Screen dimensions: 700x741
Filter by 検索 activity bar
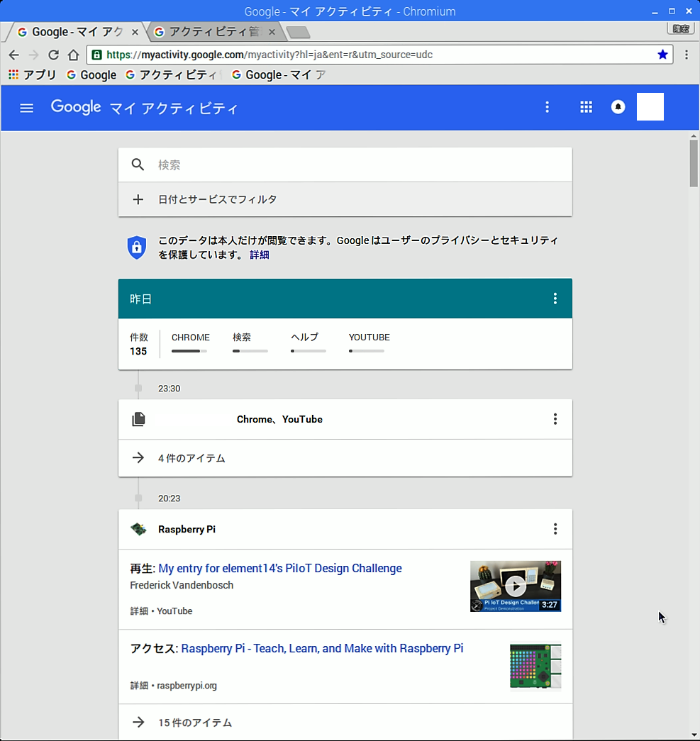tap(250, 344)
